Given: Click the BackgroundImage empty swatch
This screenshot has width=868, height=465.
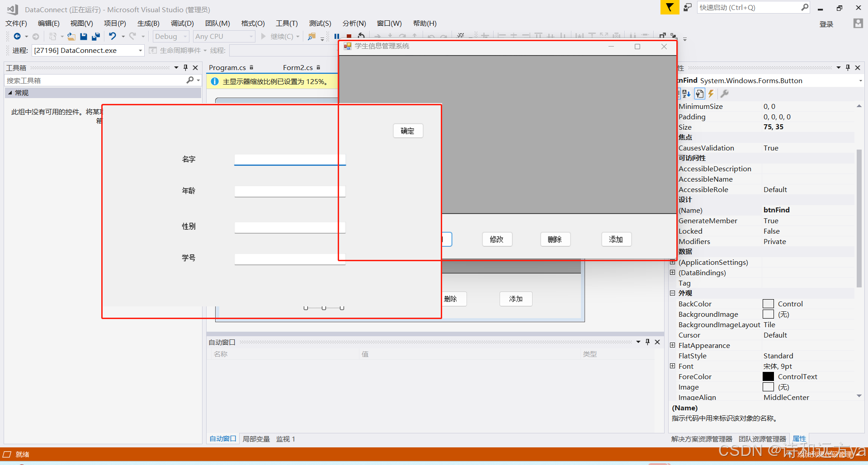Looking at the screenshot, I should click(x=768, y=314).
